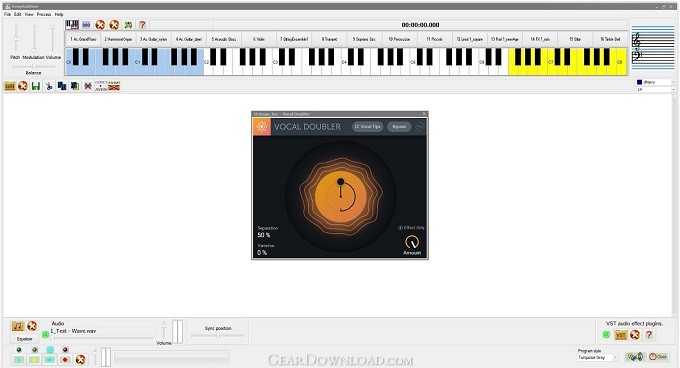The height and width of the screenshot is (368, 680).
Task: Start recording with the red record button
Action: pyautogui.click(x=65, y=360)
